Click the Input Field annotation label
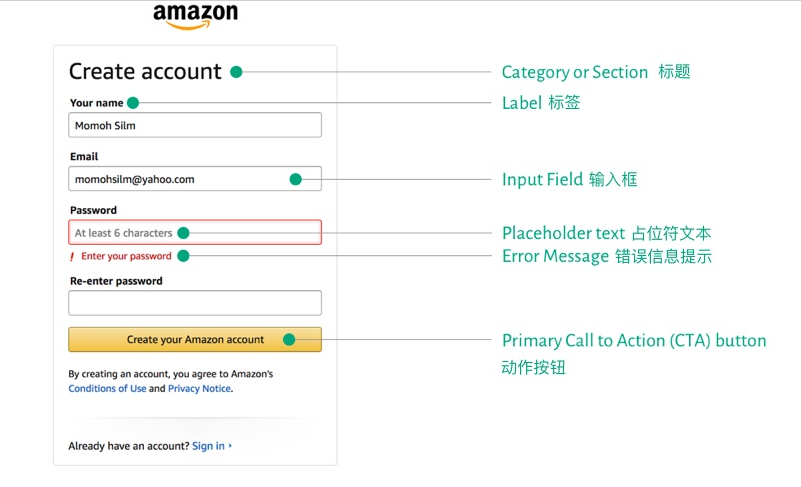This screenshot has height=487, width=801. click(569, 180)
